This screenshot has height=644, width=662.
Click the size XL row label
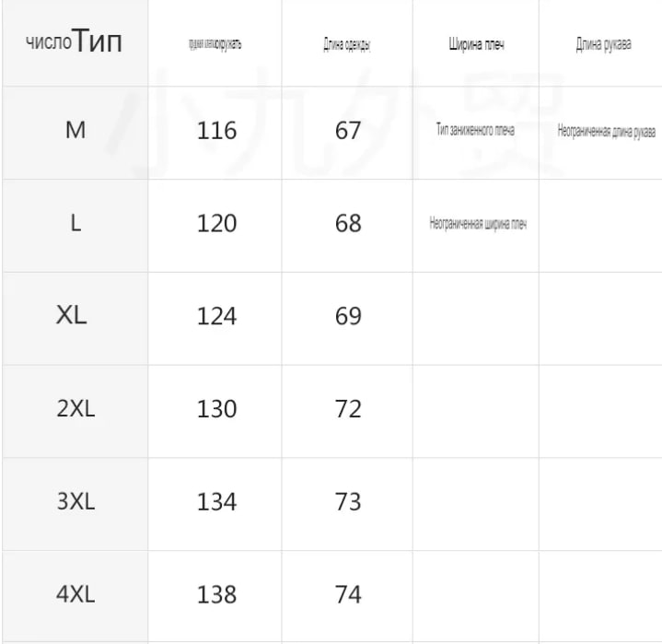(71, 315)
